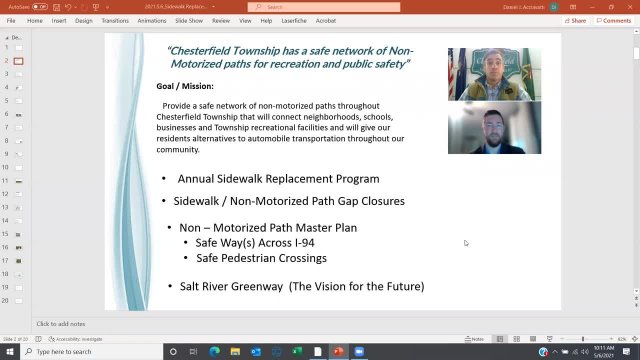The width and height of the screenshot is (640, 360).
Task: Collapse the slide section header arrow
Action: click(7, 38)
